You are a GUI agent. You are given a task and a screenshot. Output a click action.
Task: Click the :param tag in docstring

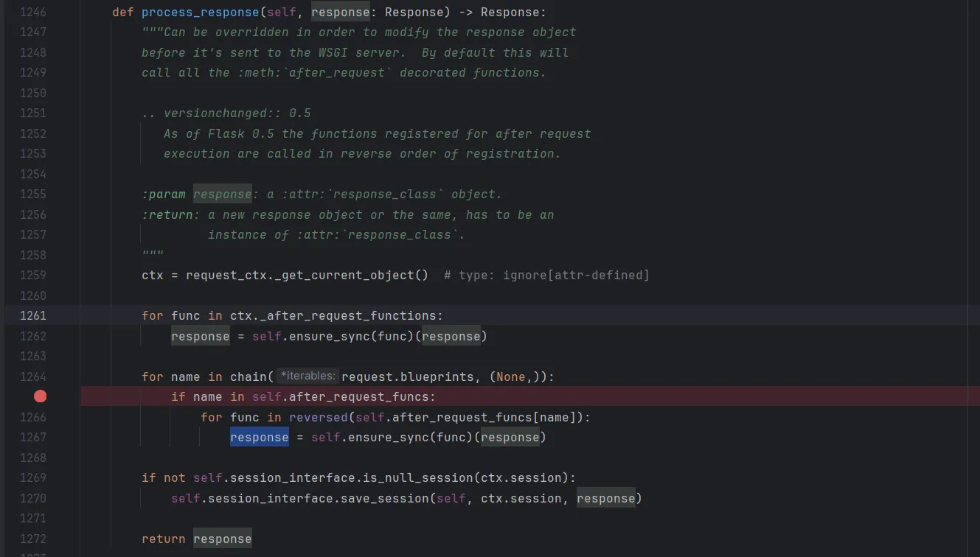[164, 195]
